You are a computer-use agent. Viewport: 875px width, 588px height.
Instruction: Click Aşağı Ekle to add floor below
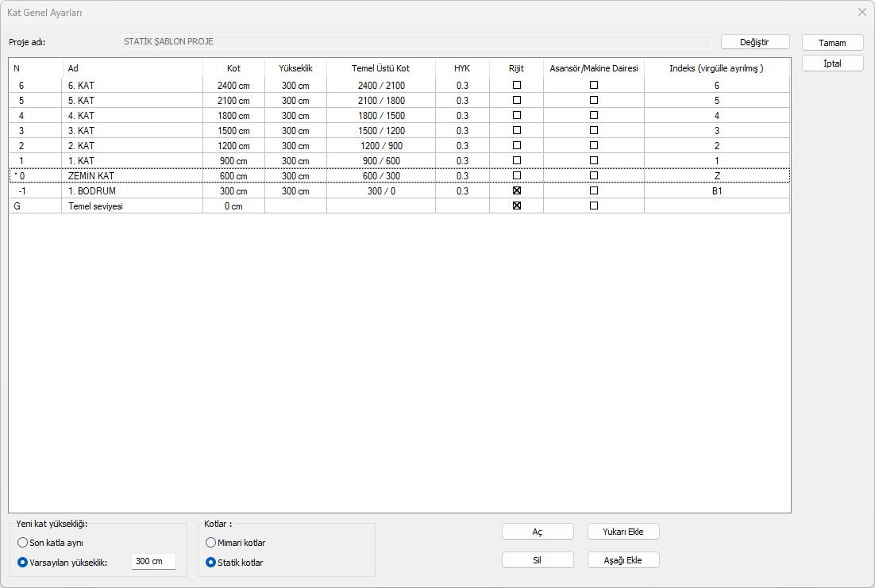coord(623,560)
